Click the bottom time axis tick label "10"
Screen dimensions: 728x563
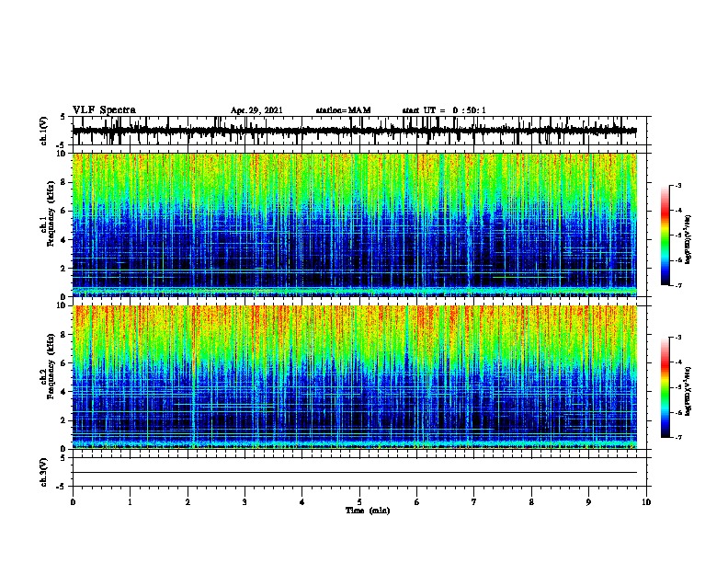coord(646,502)
